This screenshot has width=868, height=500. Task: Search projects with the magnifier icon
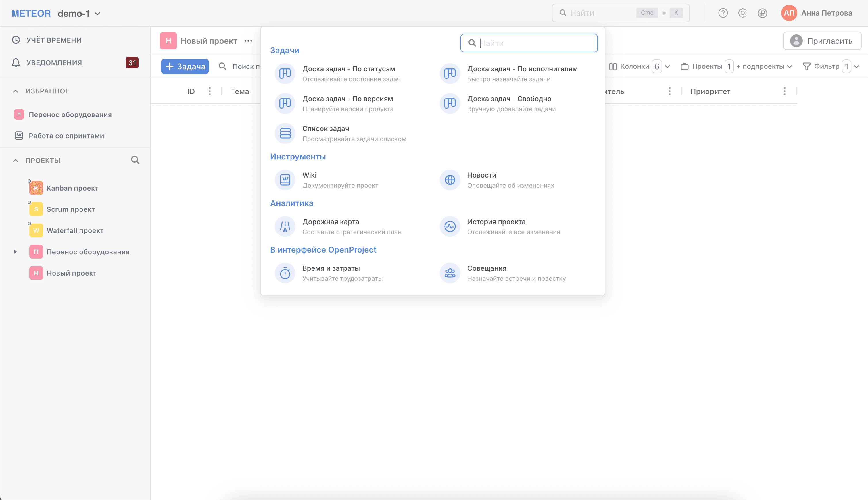pos(135,160)
